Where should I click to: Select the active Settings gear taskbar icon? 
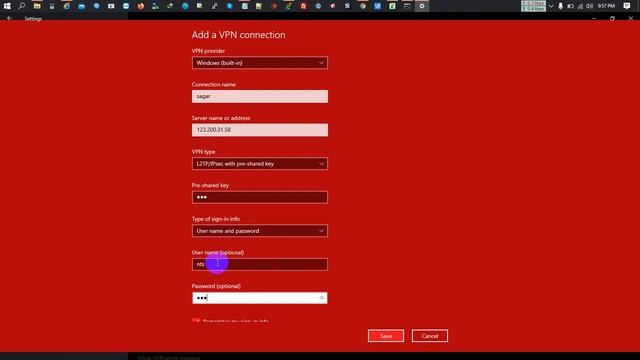pos(422,6)
